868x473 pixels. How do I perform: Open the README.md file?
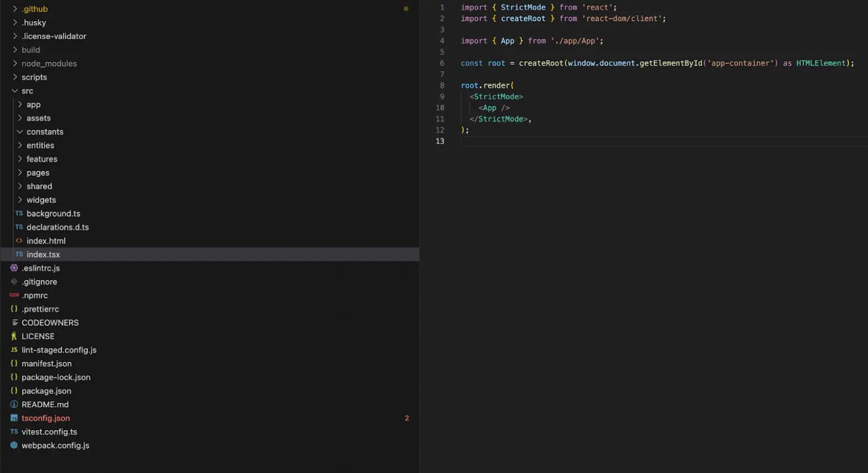pyautogui.click(x=45, y=405)
